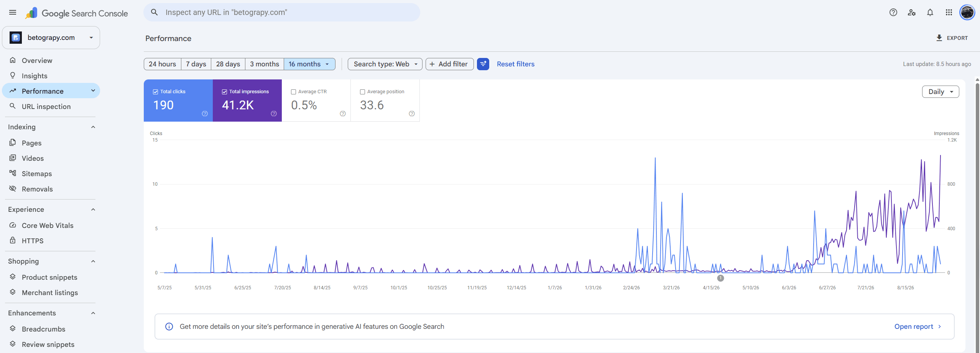Select the 7 days range tab
The image size is (980, 353).
point(196,64)
